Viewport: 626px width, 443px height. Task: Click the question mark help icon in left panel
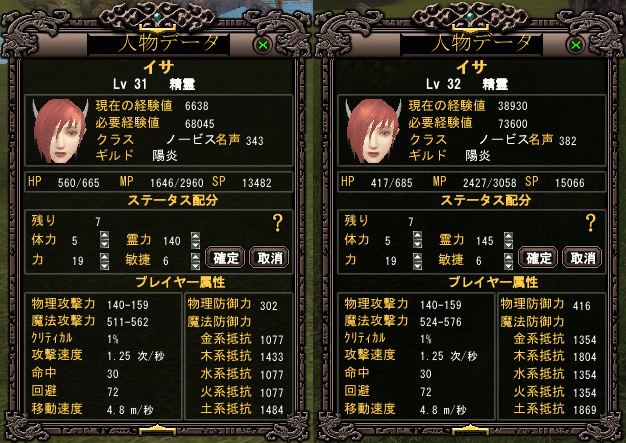click(277, 223)
